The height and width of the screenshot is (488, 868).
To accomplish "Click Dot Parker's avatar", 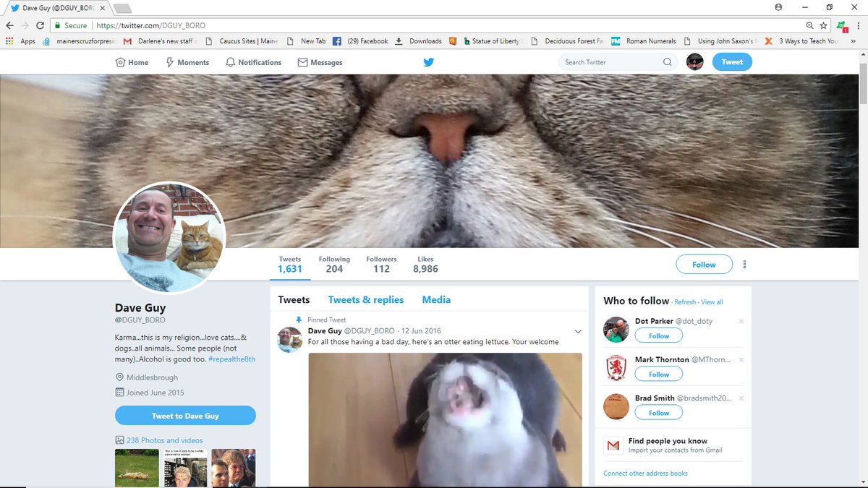I will click(616, 330).
